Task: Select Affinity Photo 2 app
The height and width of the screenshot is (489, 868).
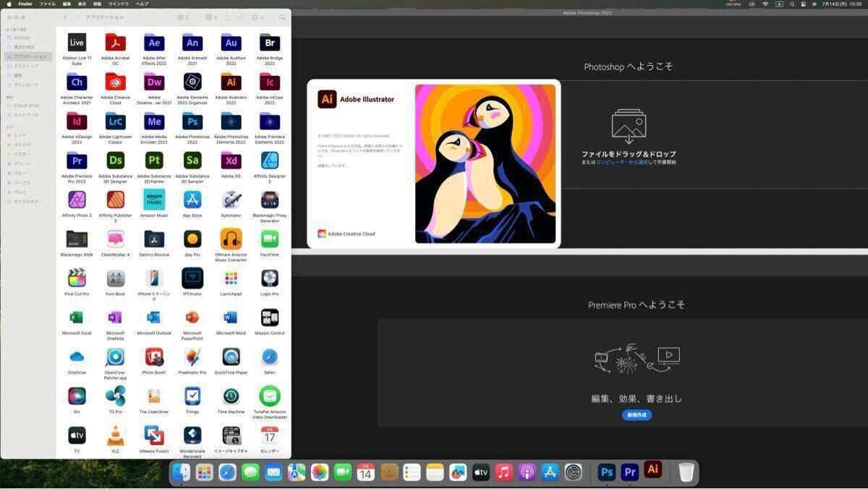Action: point(77,199)
